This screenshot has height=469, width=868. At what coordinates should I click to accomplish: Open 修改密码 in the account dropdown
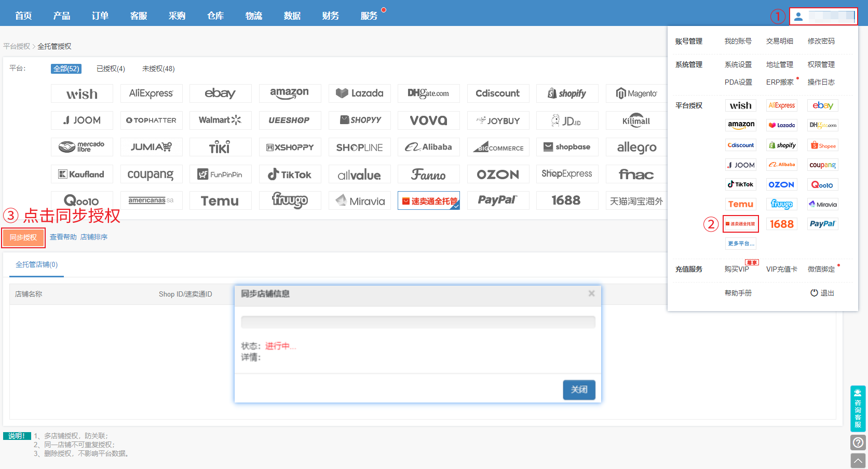click(821, 41)
